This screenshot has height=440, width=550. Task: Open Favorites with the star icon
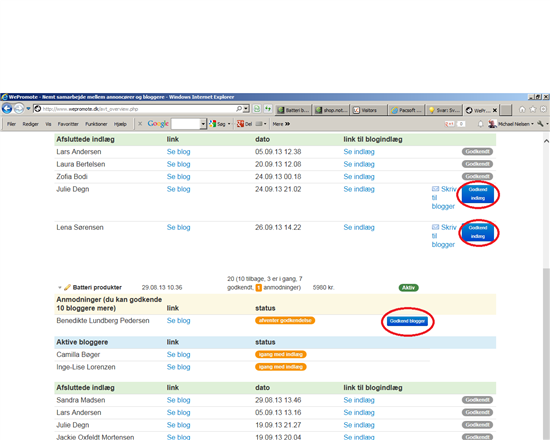click(533, 109)
